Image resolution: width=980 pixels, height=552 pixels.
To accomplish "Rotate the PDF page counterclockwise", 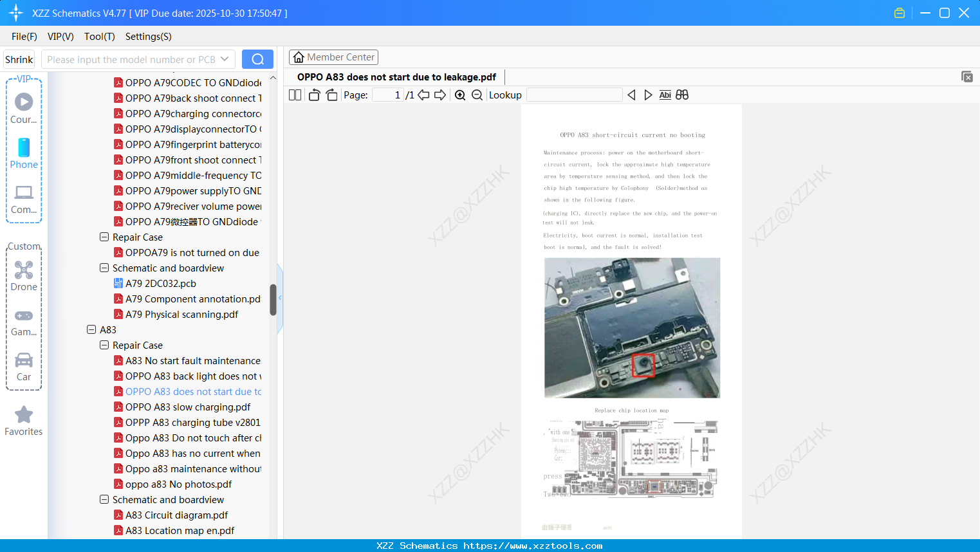I will [x=314, y=95].
